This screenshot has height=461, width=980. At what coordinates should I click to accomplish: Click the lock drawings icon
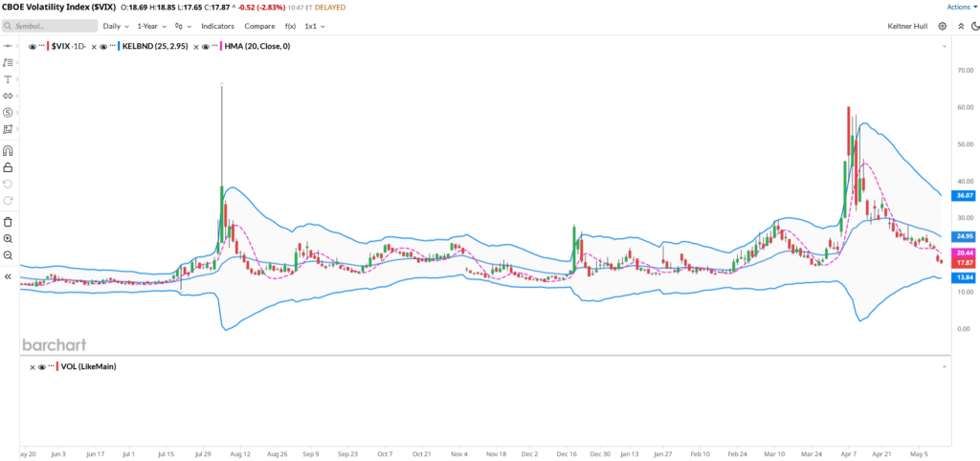[8, 167]
